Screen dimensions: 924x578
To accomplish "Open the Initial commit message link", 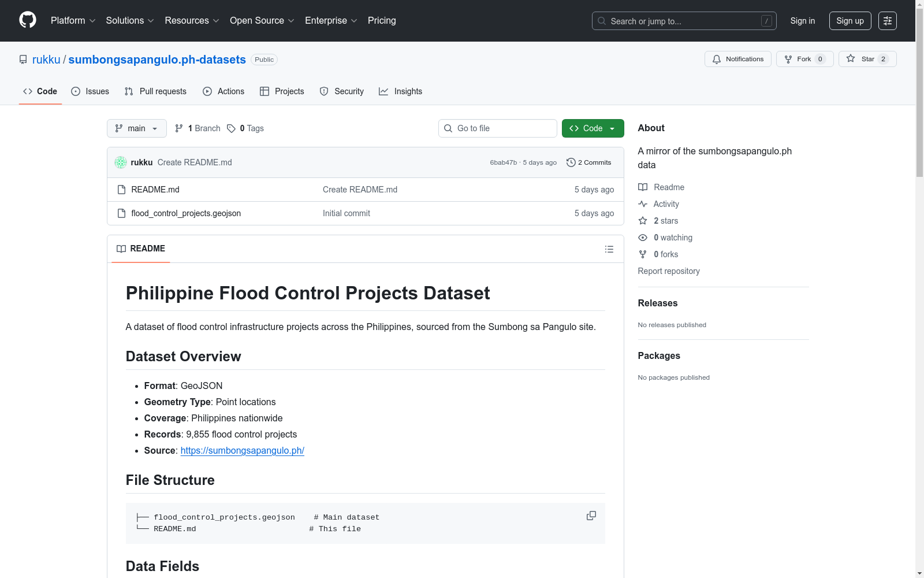I will (346, 213).
